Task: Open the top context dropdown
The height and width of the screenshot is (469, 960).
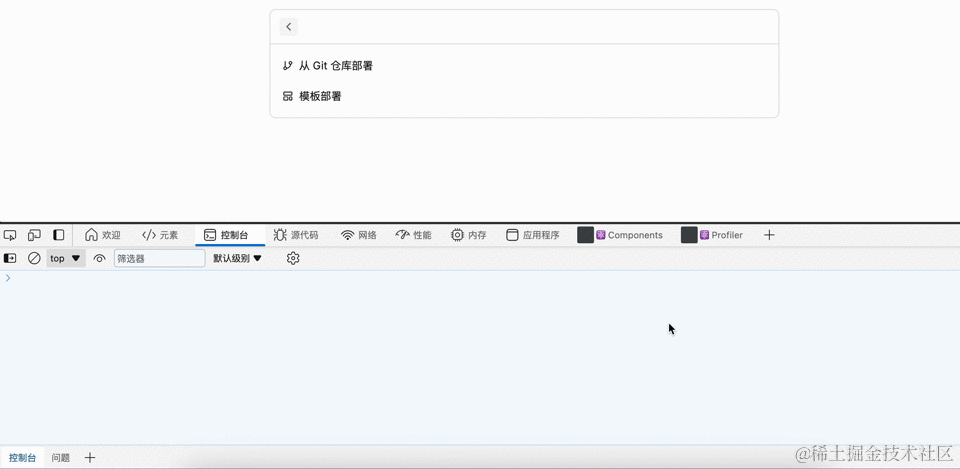Action: click(x=66, y=258)
